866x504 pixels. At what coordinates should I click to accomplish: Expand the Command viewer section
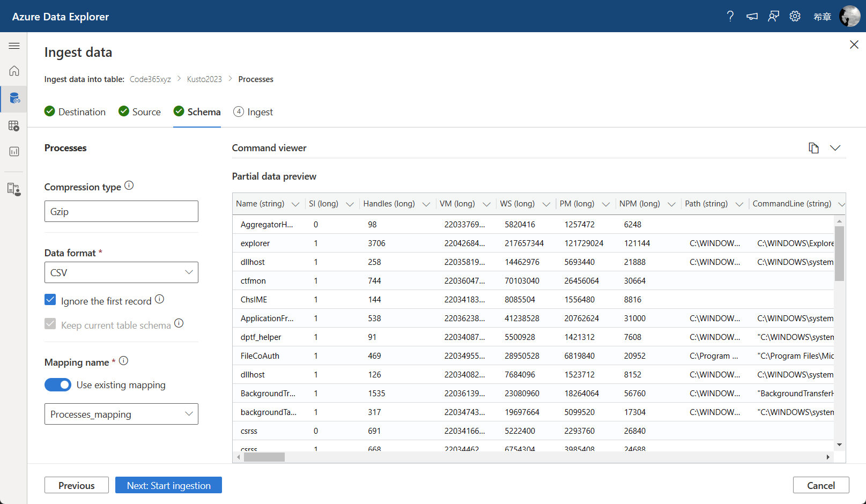[835, 148]
